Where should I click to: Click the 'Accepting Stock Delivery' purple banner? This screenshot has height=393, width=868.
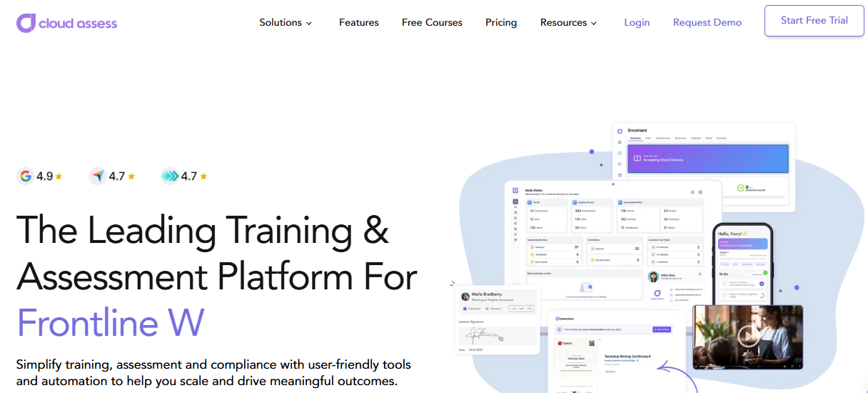pos(707,159)
